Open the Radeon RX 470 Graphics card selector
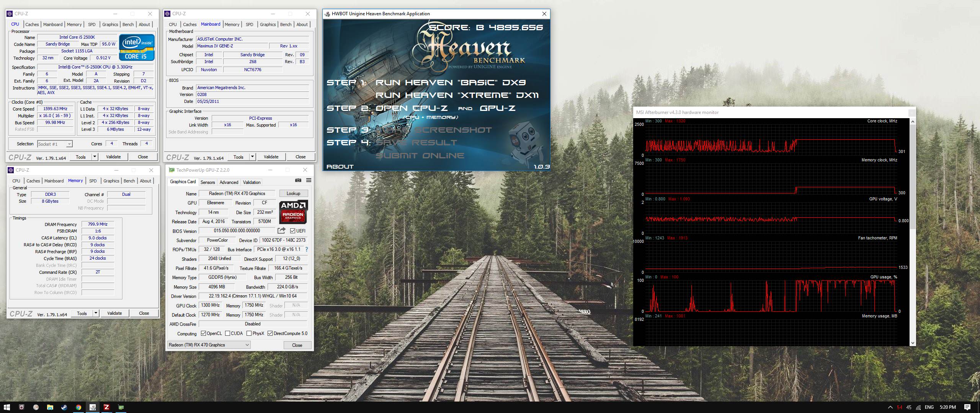 tap(209, 345)
